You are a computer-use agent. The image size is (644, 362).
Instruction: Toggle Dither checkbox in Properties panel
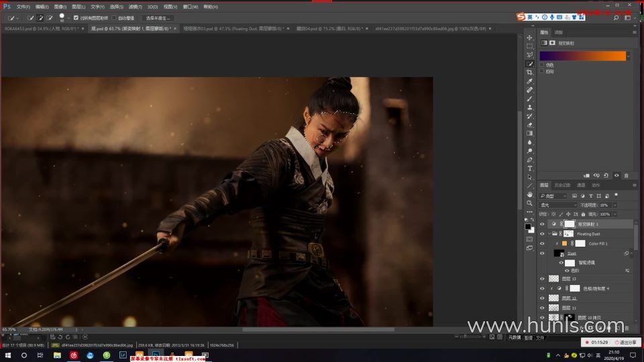tap(542, 65)
